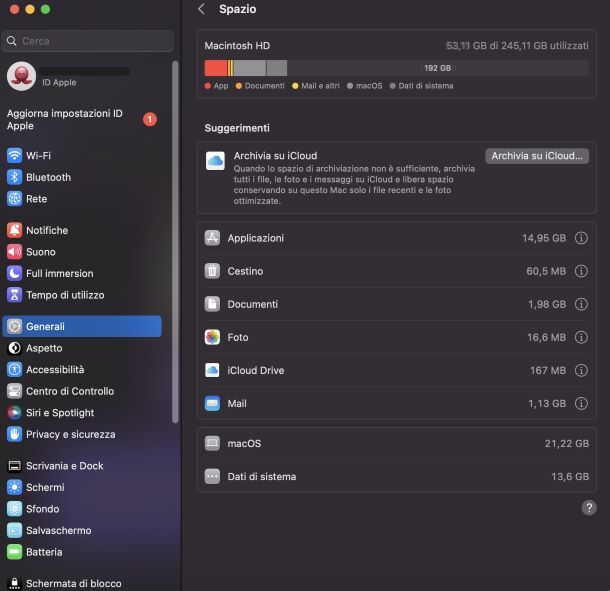Click the Mail app icon in storage list
Viewport: 610px width, 591px height.
pyautogui.click(x=212, y=403)
